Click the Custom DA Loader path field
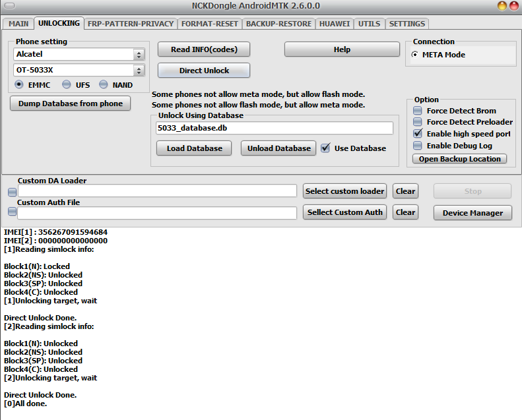522x420 pixels. 157,191
